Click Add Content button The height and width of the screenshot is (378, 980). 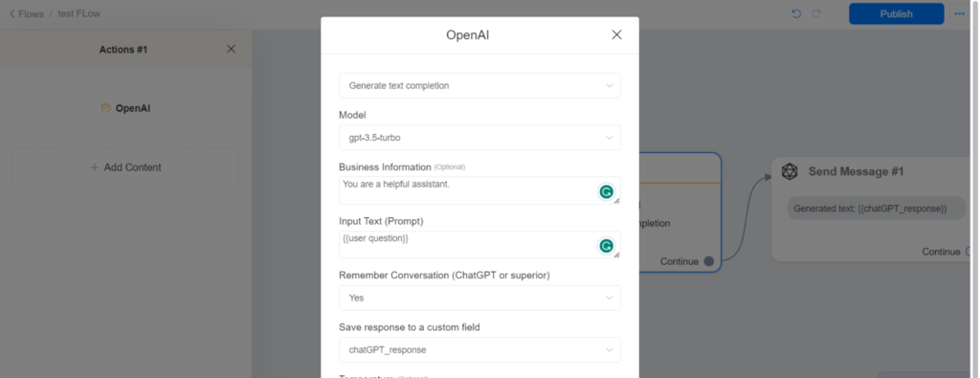pos(125,167)
